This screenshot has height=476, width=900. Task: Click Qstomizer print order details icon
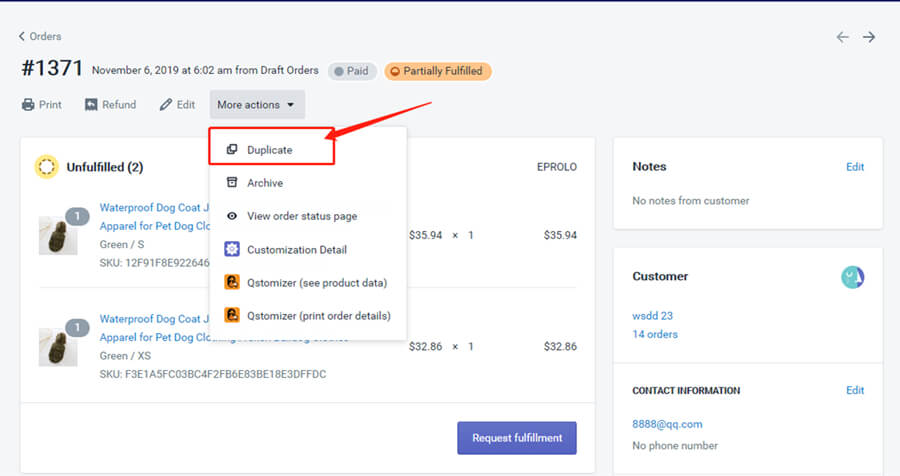tap(232, 315)
